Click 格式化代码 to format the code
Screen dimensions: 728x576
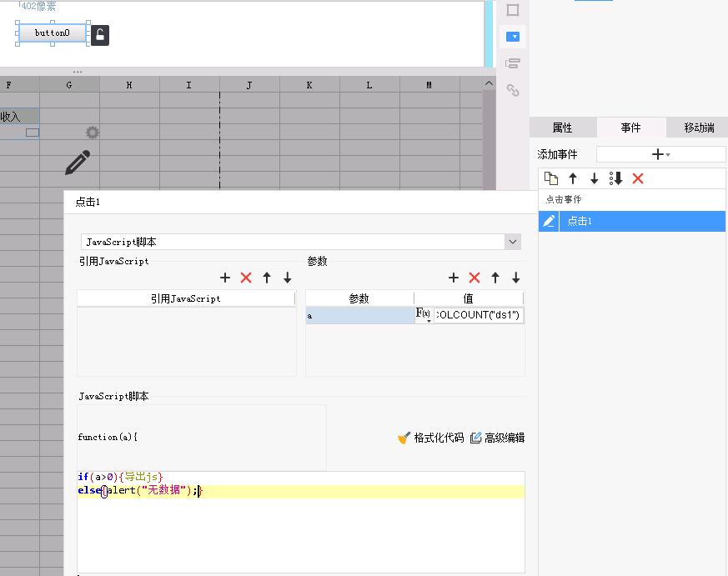pyautogui.click(x=431, y=438)
